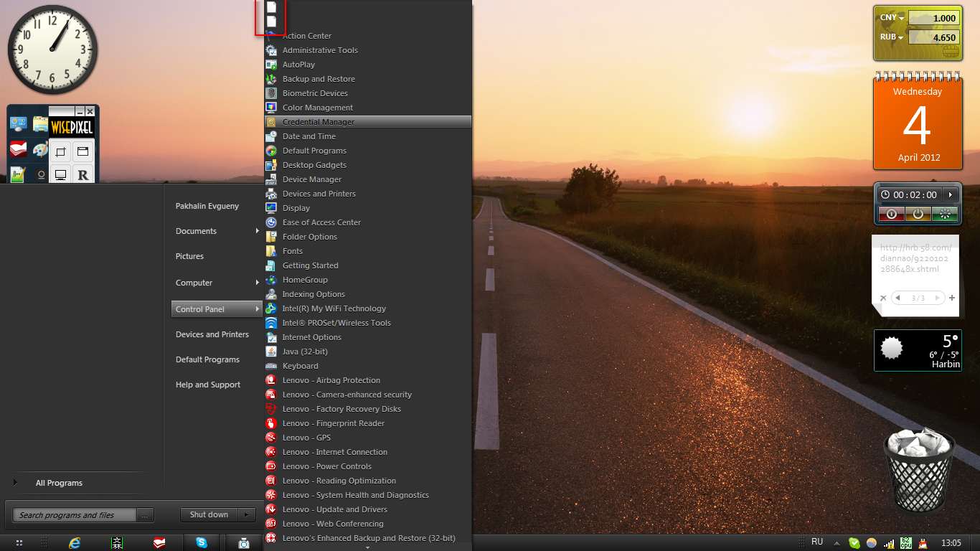Image resolution: width=980 pixels, height=551 pixels.
Task: Select WisePixel region capture tool
Action: coord(60,151)
